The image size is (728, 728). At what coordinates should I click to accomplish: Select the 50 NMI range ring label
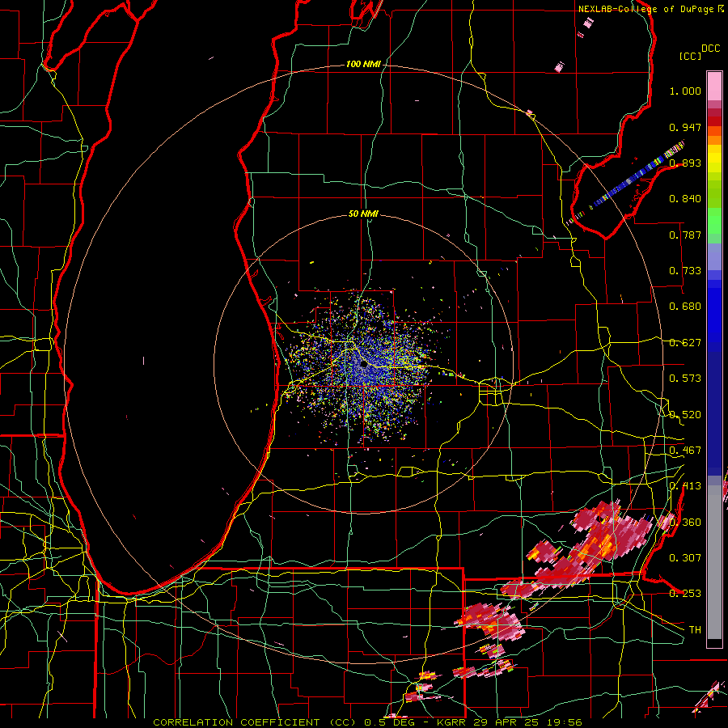point(363,214)
